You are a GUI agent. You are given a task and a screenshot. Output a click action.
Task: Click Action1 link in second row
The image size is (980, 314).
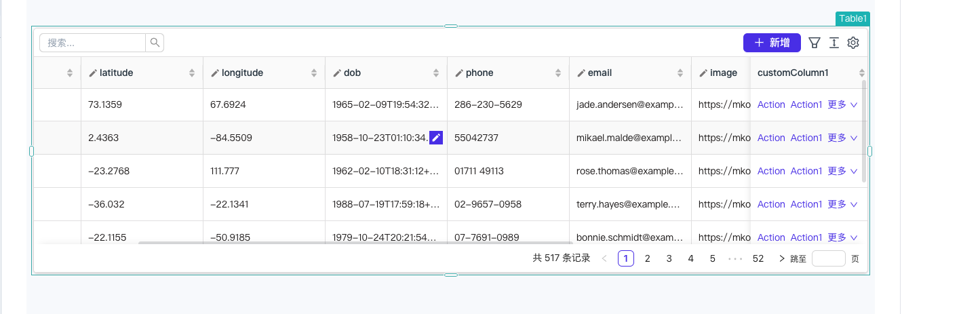tap(806, 138)
